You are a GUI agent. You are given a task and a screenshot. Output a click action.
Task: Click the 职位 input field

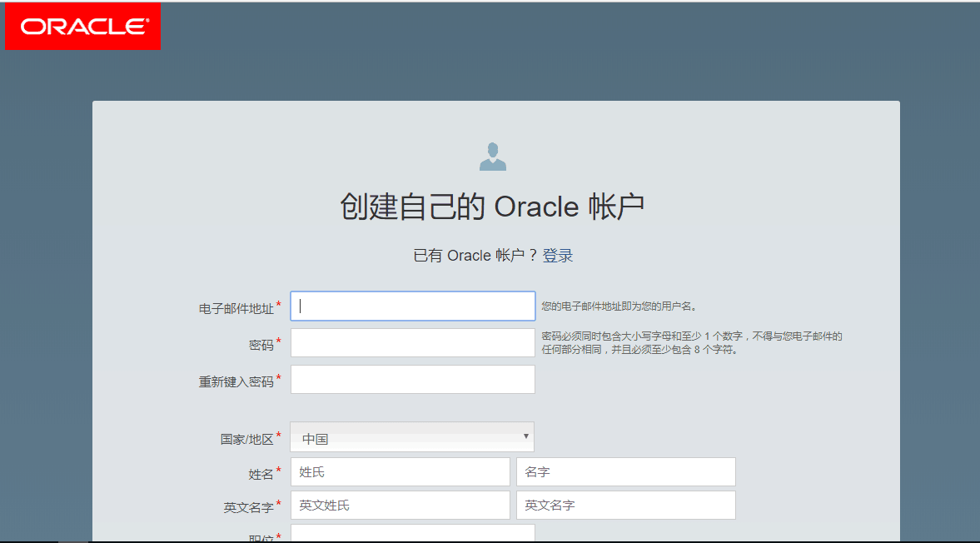tap(412, 533)
